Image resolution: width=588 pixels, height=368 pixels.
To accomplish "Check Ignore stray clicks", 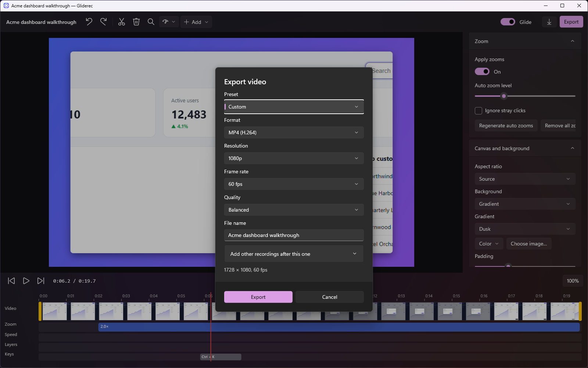I will point(478,111).
